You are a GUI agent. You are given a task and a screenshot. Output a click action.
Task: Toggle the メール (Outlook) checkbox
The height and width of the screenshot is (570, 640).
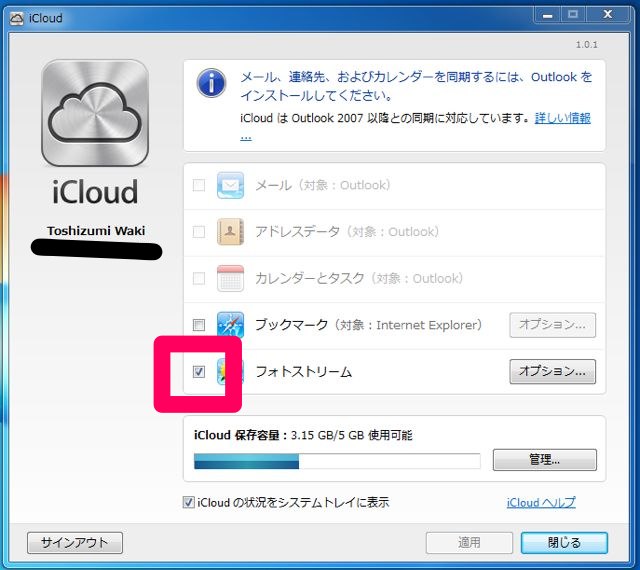[x=199, y=185]
